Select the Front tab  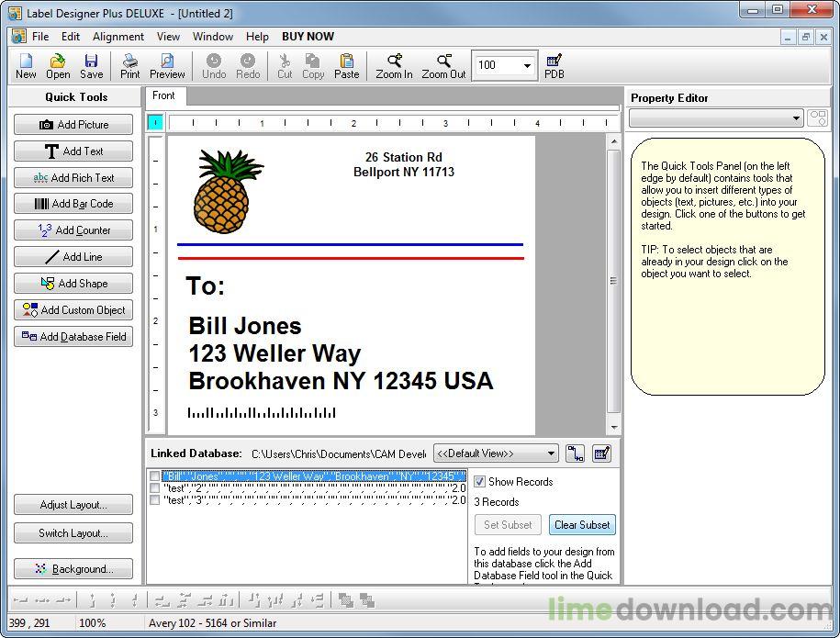pyautogui.click(x=164, y=95)
